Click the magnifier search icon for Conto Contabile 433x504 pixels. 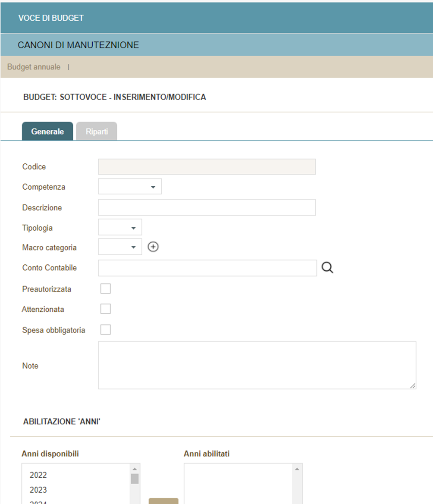(x=328, y=268)
